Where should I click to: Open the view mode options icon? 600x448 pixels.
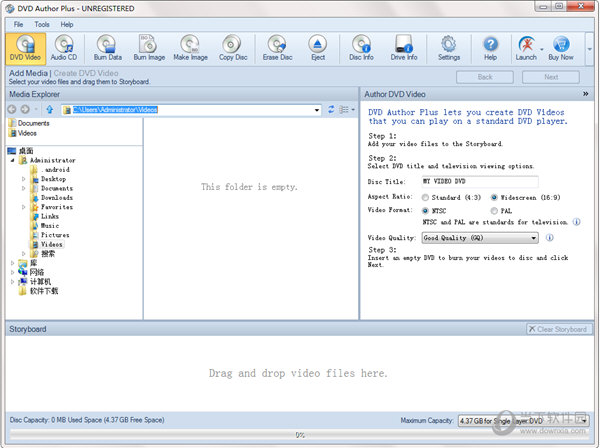(344, 109)
